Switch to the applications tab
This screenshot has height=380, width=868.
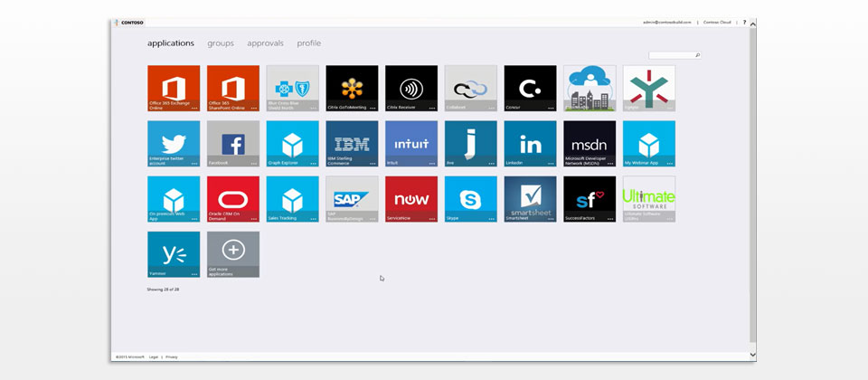coord(171,43)
